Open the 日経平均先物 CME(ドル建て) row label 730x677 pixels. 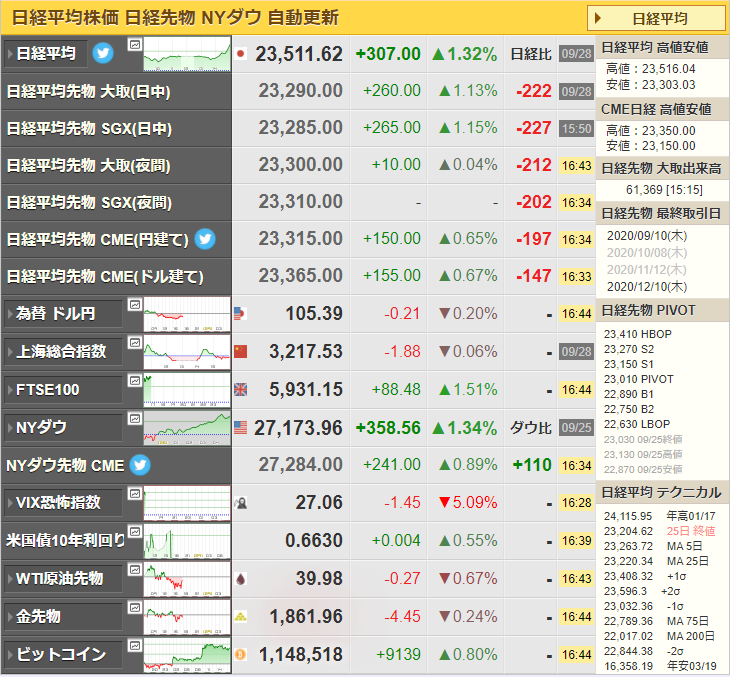click(105, 276)
